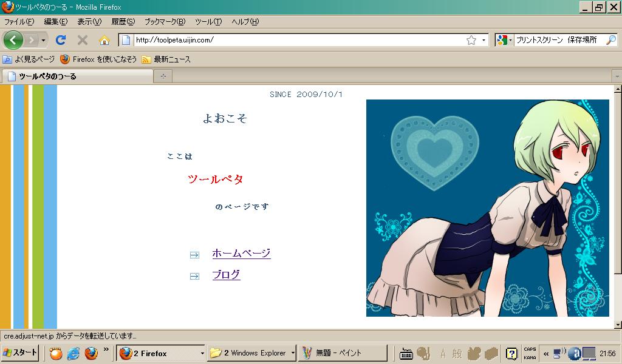Expand hidden tray icons chevron
Screen dimensions: 622x364
click(x=546, y=354)
